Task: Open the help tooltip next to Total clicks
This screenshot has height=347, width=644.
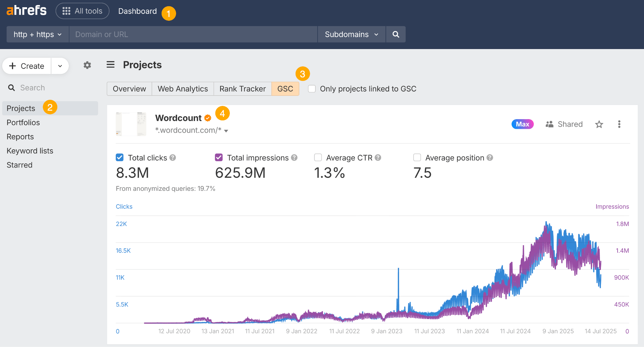Action: click(172, 157)
